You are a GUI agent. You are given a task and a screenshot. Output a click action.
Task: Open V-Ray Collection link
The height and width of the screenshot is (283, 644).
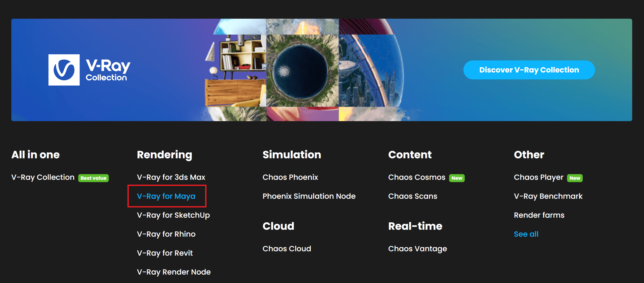[43, 177]
